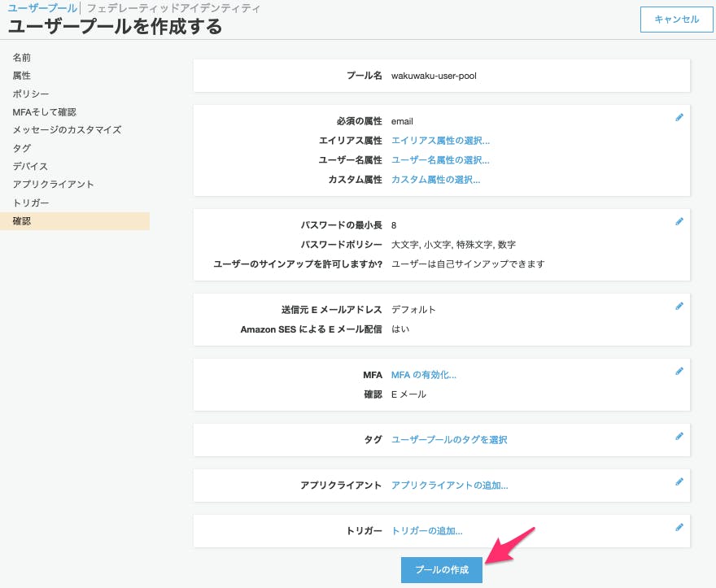The image size is (716, 588).
Task: Click pencil icon in triggers section
Action: click(x=679, y=527)
